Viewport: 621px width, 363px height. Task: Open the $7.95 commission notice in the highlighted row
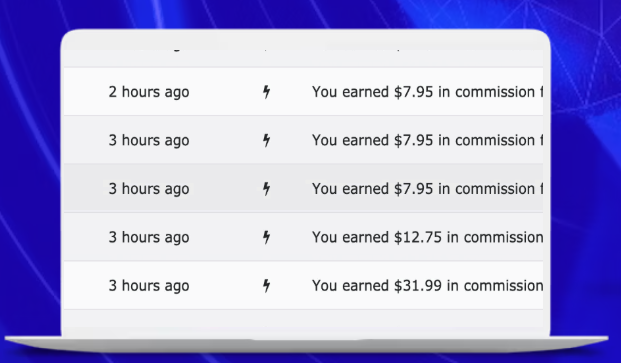[x=427, y=189]
